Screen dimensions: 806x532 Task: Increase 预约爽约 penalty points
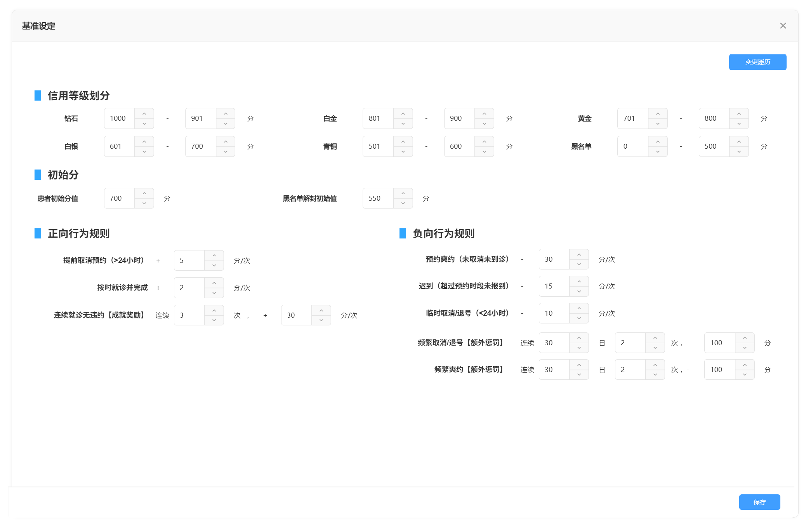579,254
